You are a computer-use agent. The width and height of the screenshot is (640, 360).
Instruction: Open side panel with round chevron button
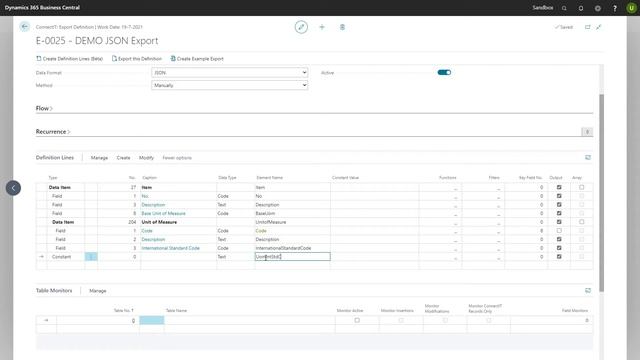[x=13, y=188]
